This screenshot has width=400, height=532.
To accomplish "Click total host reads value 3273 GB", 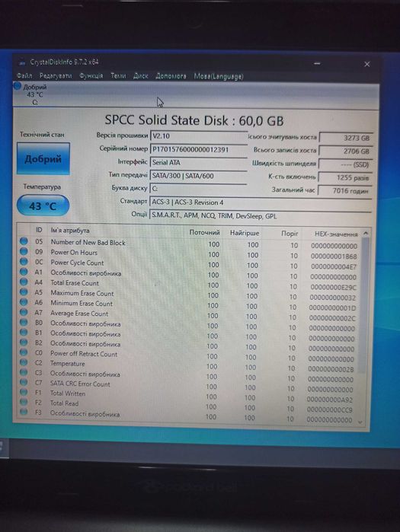I will [x=346, y=138].
